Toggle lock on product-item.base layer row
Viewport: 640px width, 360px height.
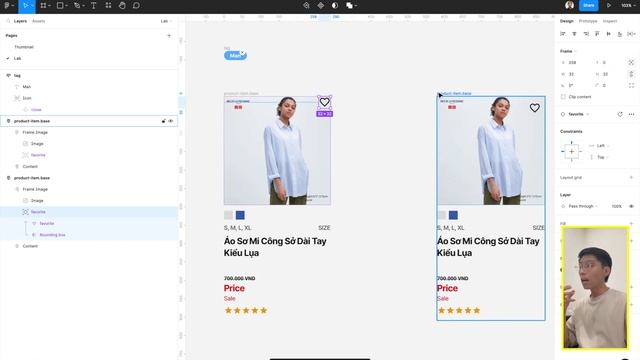click(x=163, y=121)
